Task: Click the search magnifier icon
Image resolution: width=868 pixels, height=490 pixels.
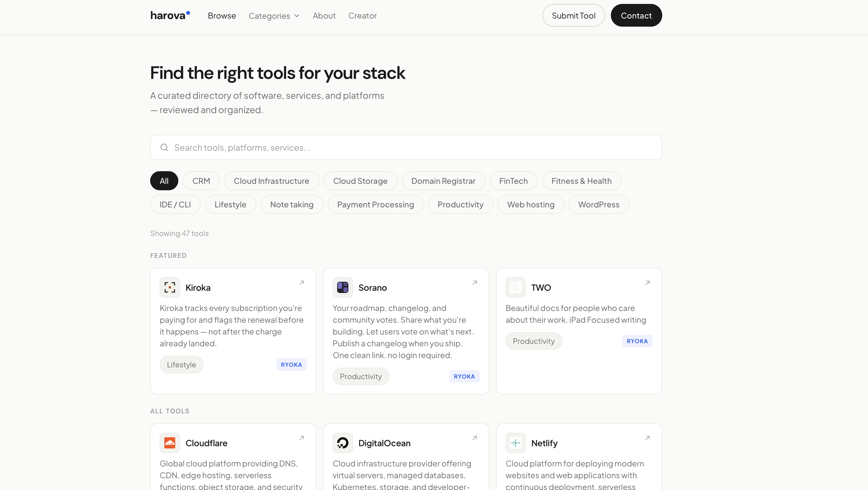Action: [164, 148]
